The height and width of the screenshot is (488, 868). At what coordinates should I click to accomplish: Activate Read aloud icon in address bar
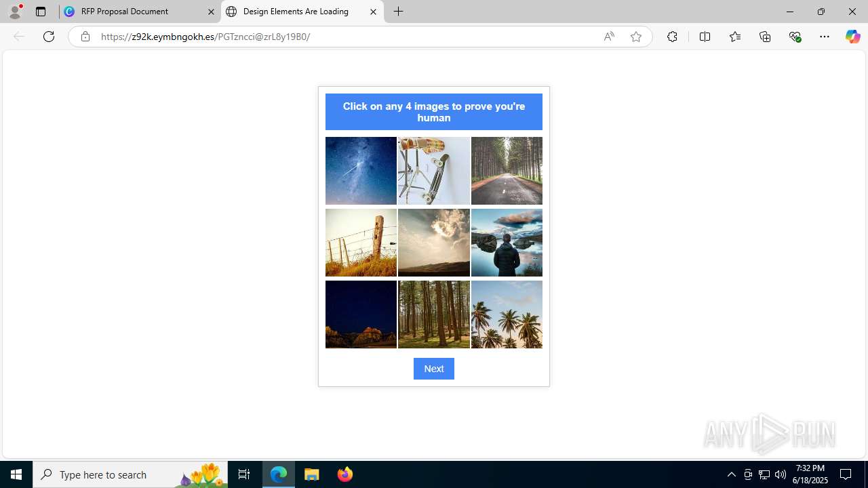pyautogui.click(x=609, y=37)
